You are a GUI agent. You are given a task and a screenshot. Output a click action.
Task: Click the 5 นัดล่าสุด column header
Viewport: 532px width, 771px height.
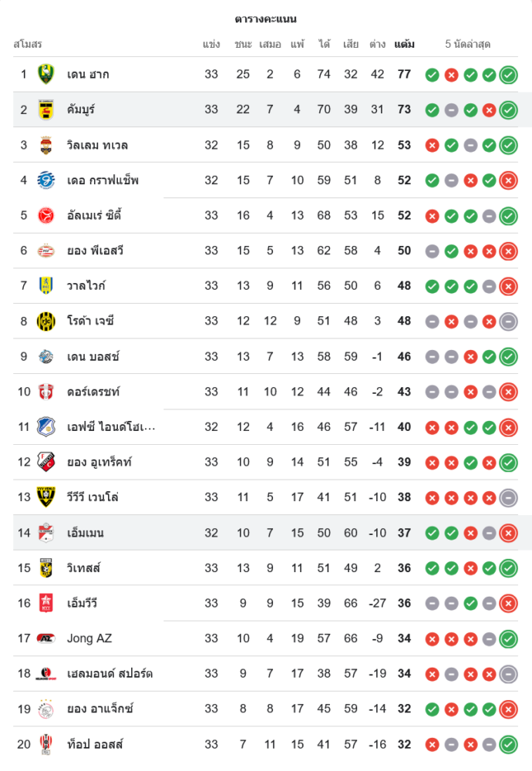click(x=468, y=44)
